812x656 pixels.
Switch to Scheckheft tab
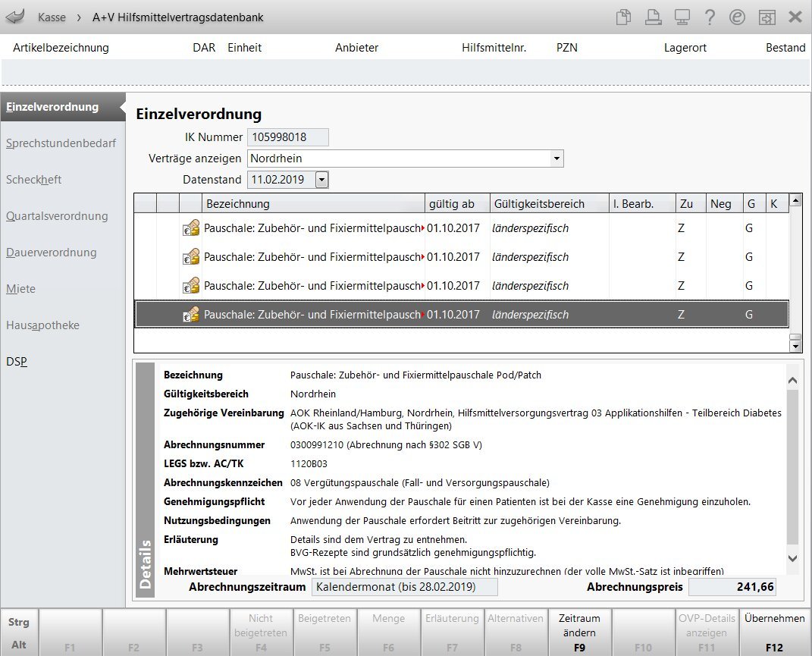tap(33, 179)
